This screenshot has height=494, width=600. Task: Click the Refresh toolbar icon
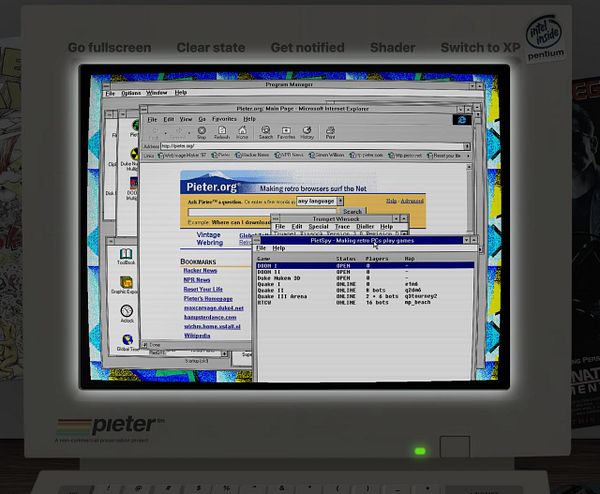(222, 132)
